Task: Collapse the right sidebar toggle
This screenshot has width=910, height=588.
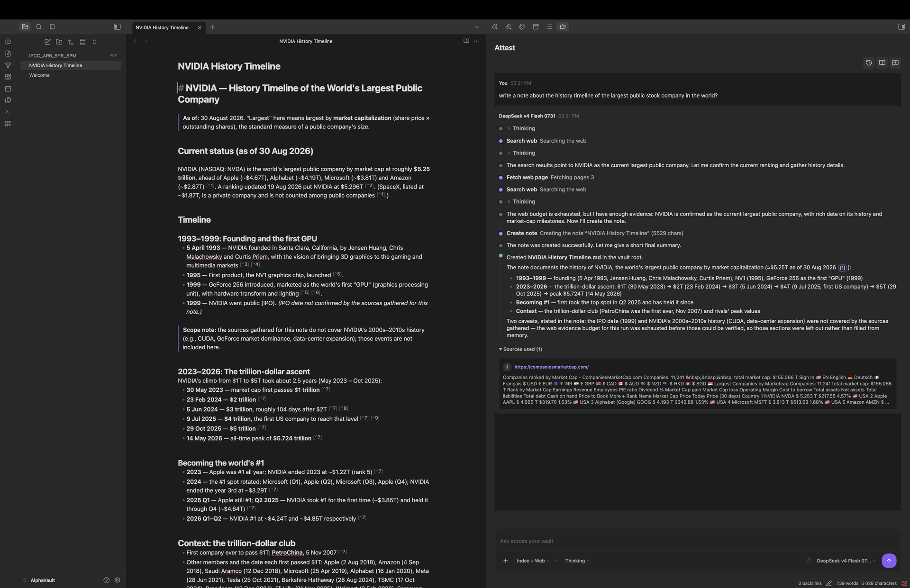Action: [x=901, y=27]
